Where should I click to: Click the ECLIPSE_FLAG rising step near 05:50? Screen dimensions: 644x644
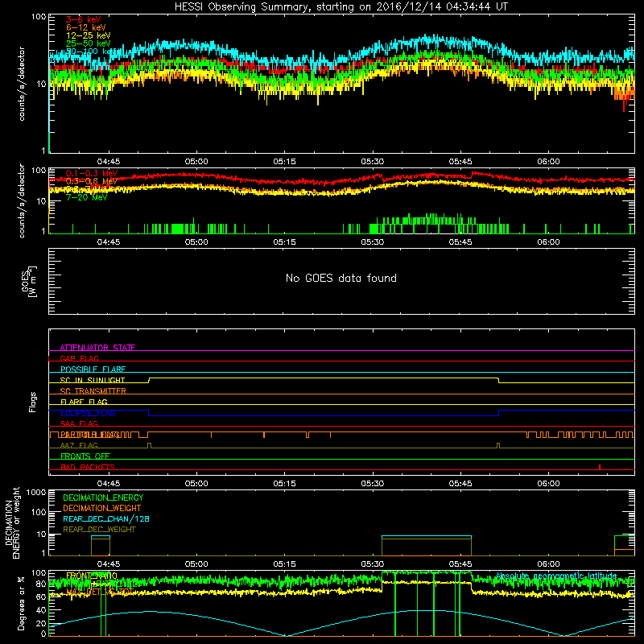498,413
